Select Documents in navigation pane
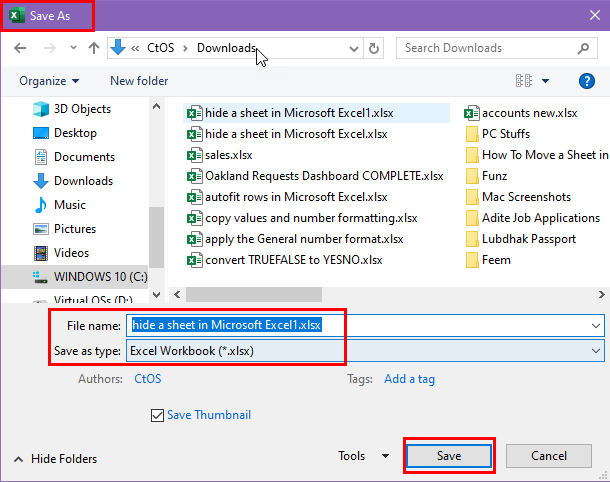The width and height of the screenshot is (610, 482). click(x=74, y=157)
